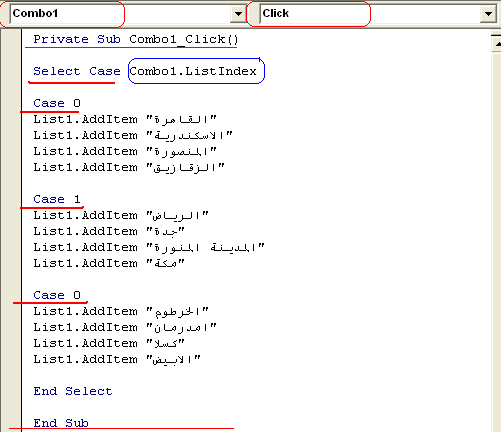Click on Combo1.ListIndex expression

[x=193, y=71]
